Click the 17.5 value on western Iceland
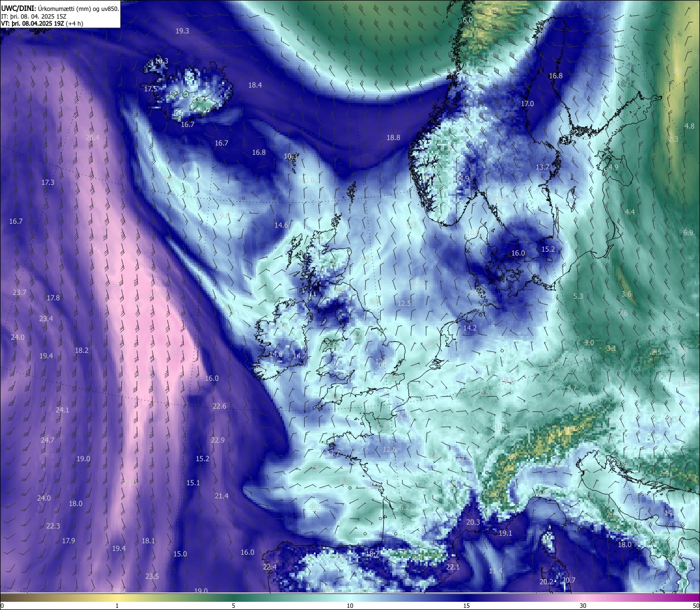The height and width of the screenshot is (610, 700). click(x=151, y=89)
